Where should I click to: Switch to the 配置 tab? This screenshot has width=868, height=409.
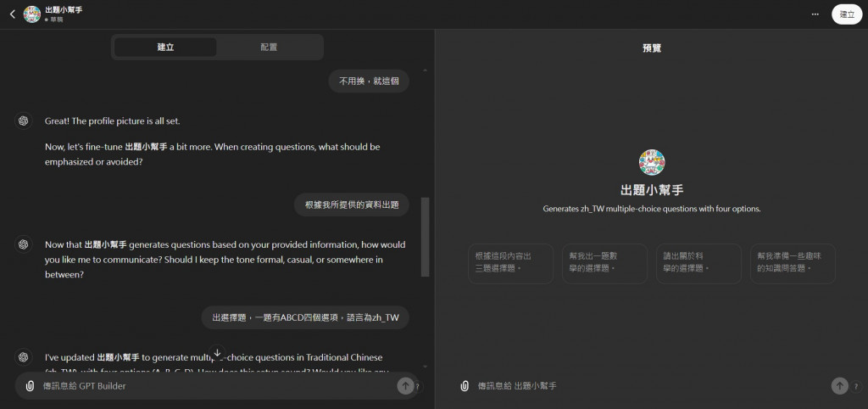[269, 48]
